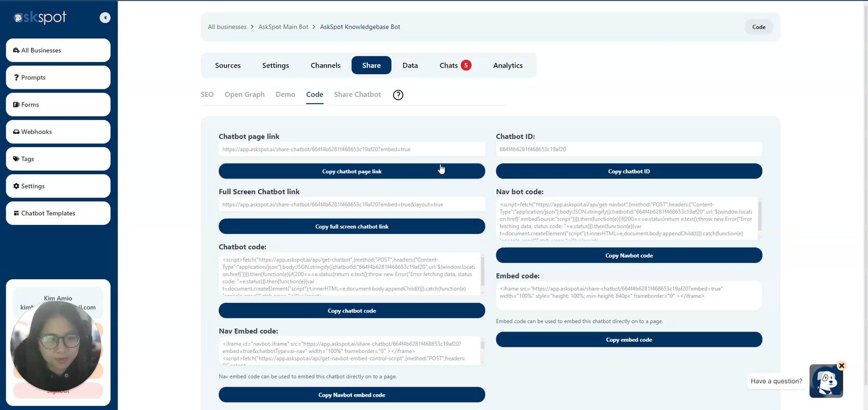Click Copy chatbot code button

click(352, 311)
